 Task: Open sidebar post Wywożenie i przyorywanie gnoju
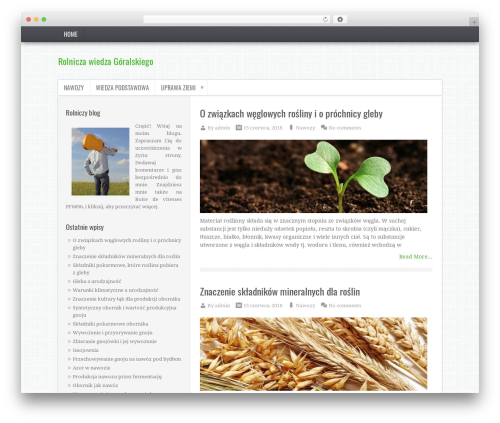click(112, 333)
